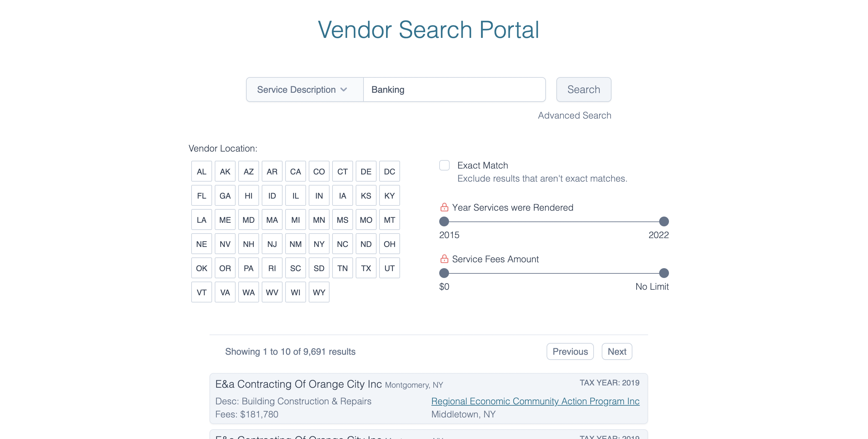Choose the NH location button
868x439 pixels.
click(248, 244)
